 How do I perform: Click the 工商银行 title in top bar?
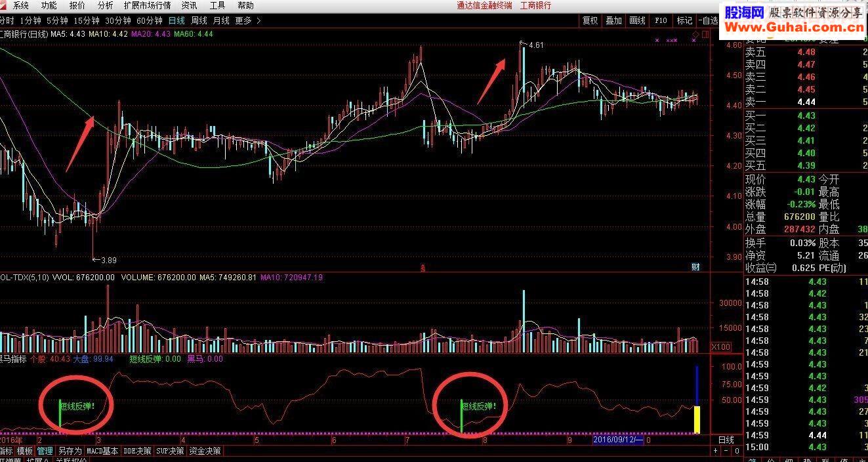click(535, 5)
